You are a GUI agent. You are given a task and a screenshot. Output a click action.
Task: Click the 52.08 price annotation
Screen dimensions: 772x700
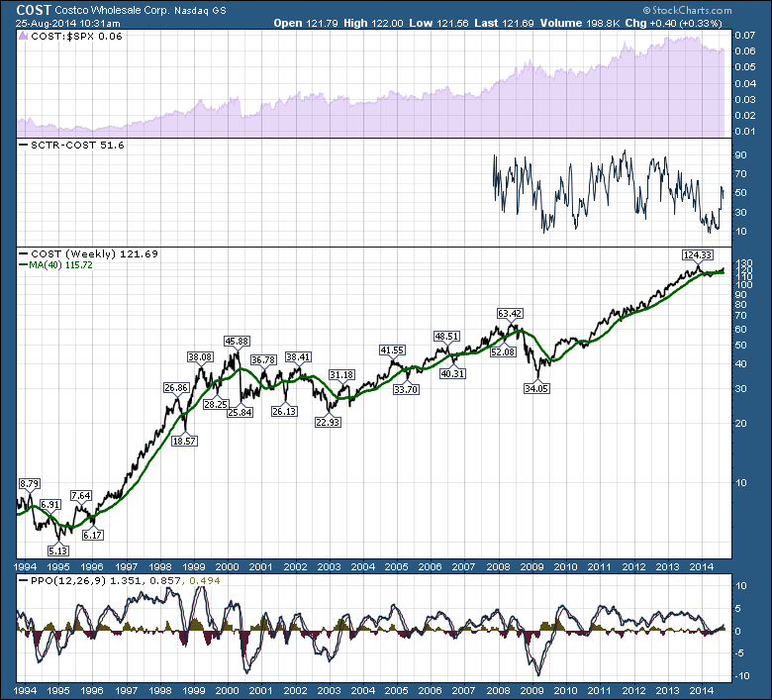click(503, 351)
